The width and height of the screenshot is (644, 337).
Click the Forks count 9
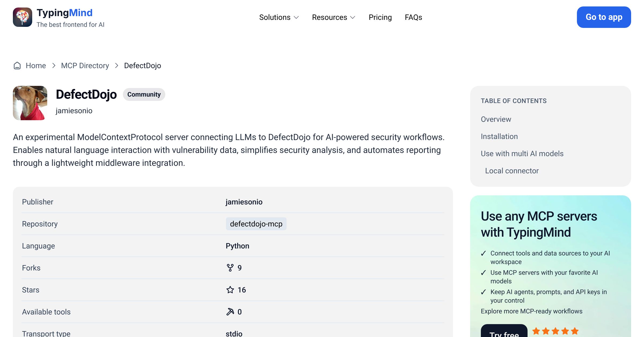coord(240,268)
